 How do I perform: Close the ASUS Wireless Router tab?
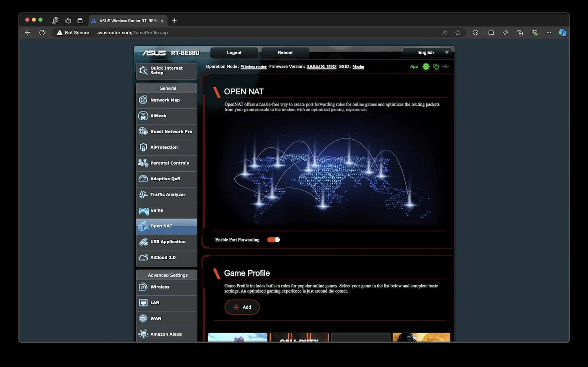[x=162, y=21]
